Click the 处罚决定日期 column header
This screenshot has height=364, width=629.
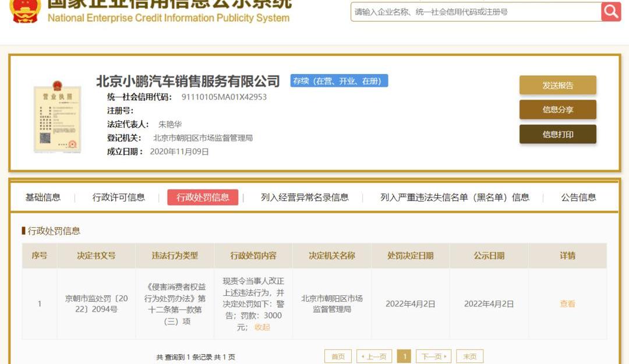[411, 256]
